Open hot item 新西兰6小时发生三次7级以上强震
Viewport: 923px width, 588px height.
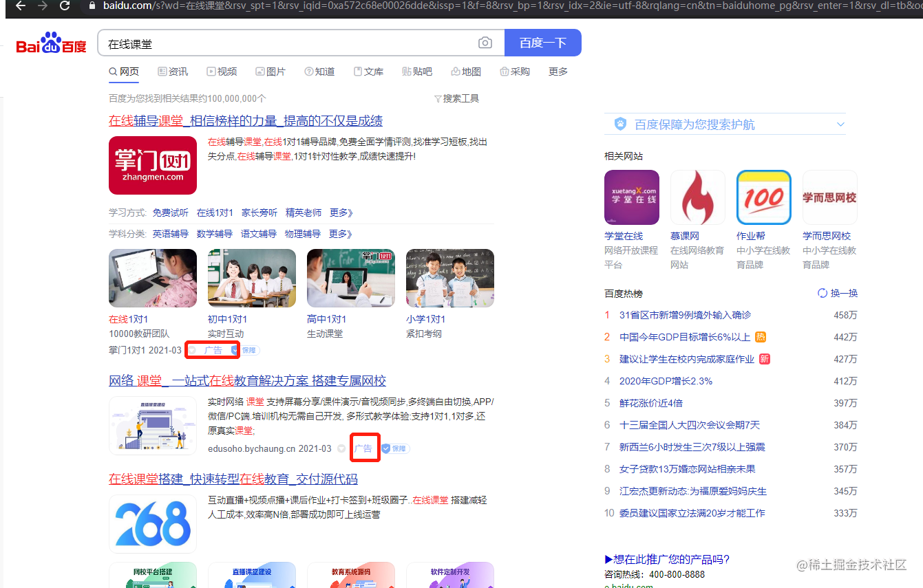(x=692, y=447)
